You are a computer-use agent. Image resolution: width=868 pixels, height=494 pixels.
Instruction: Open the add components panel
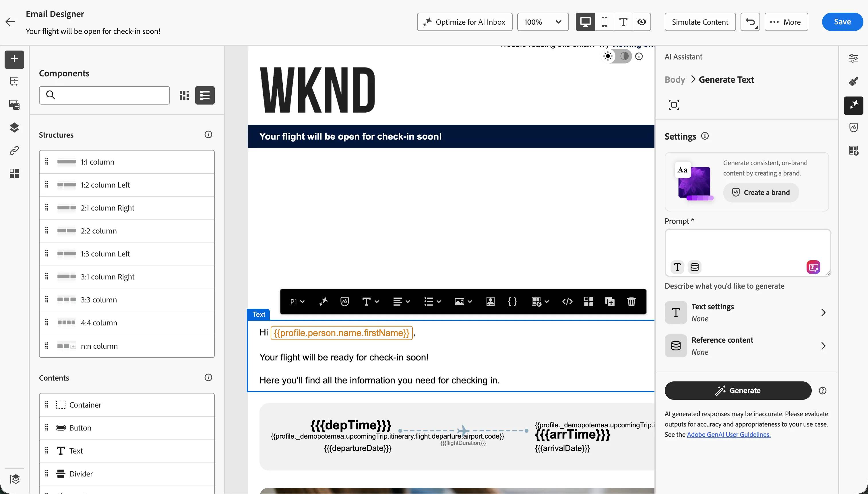[14, 59]
